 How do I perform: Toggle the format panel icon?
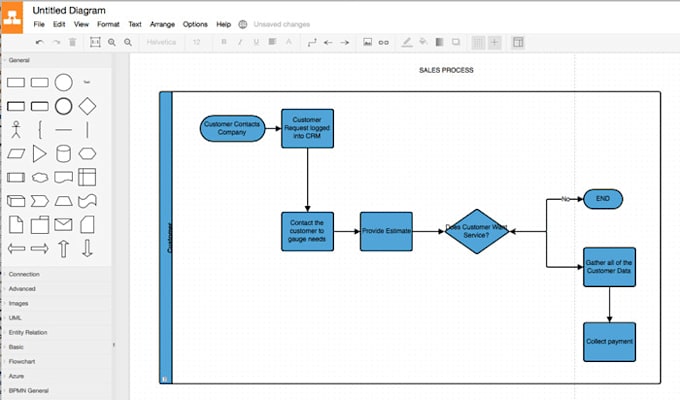coord(518,42)
